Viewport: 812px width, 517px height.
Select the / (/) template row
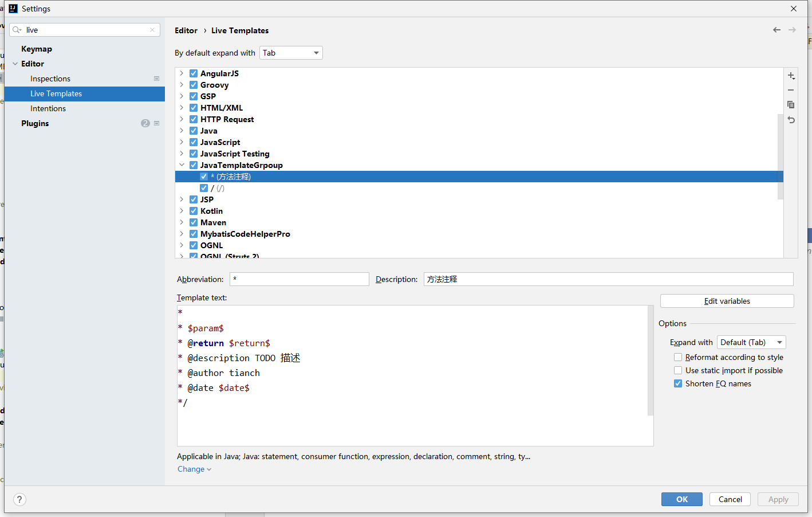tap(479, 188)
